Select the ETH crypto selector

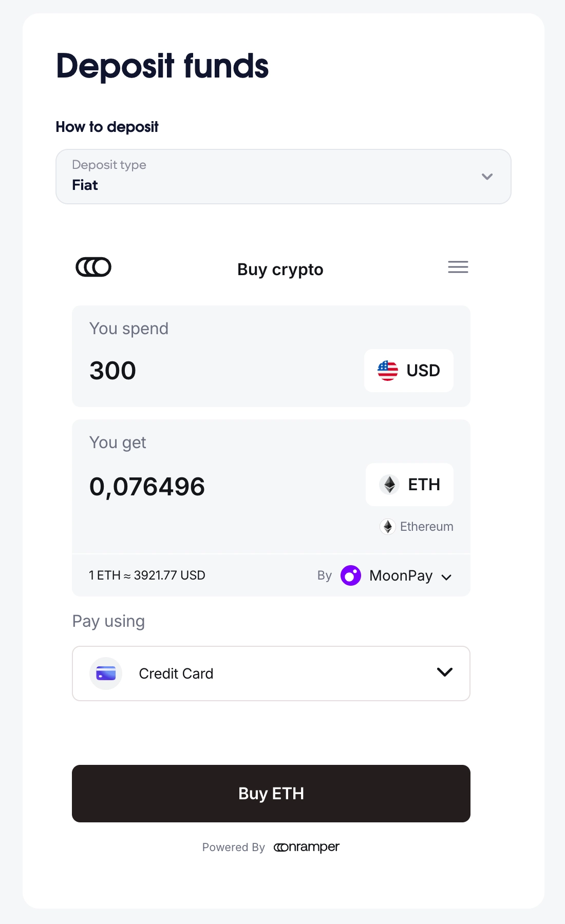tap(409, 485)
